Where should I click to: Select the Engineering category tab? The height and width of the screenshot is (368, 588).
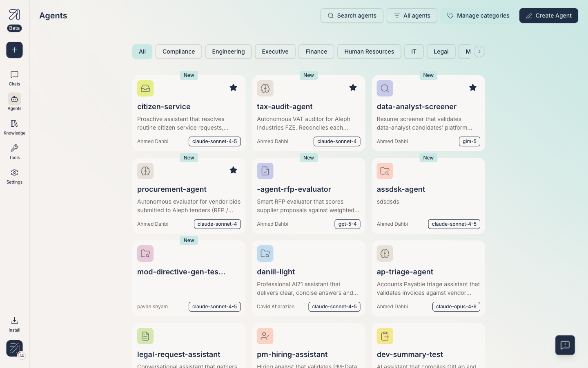[x=228, y=52]
